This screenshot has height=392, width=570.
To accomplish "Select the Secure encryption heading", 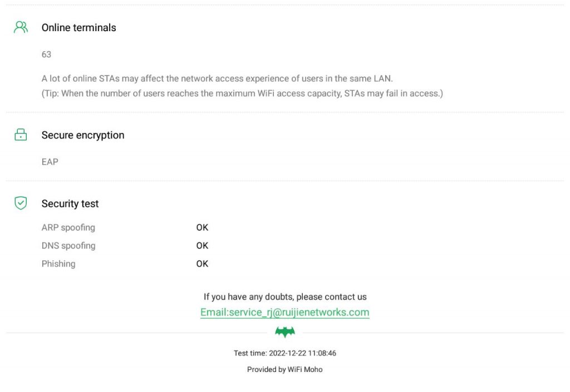I will click(x=83, y=135).
